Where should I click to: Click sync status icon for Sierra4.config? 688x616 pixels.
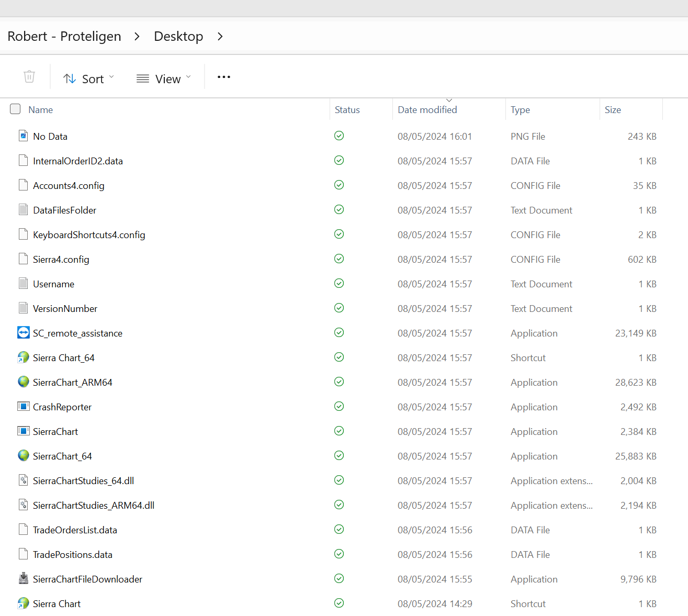point(339,259)
